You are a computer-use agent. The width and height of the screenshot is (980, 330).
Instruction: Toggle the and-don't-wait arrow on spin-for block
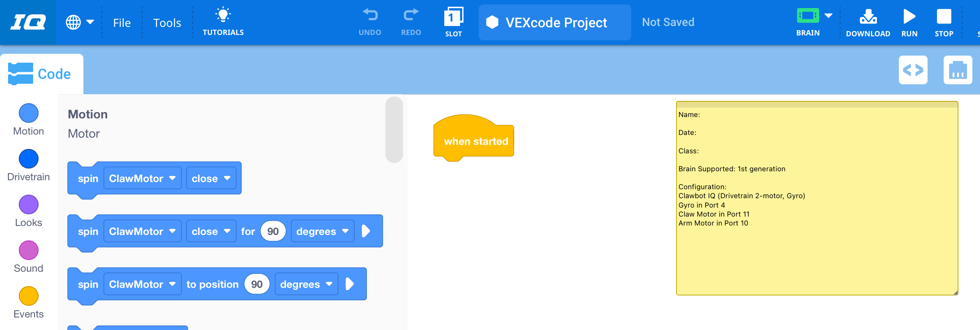coord(366,231)
